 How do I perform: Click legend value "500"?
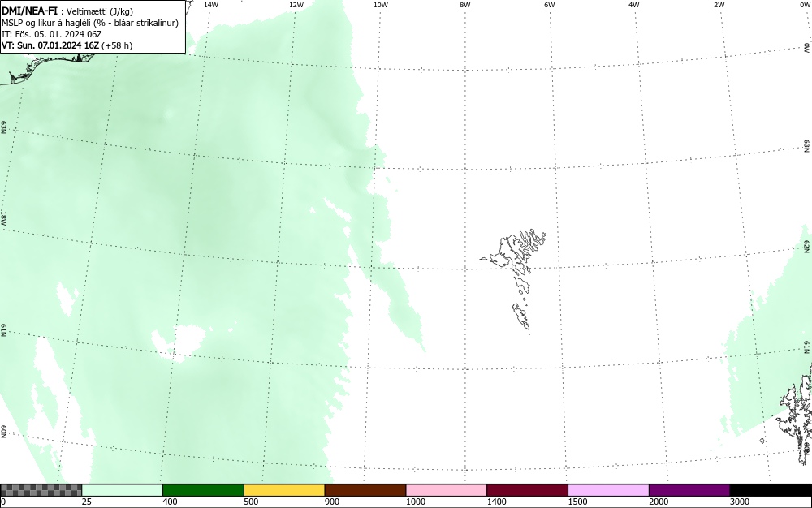click(251, 502)
